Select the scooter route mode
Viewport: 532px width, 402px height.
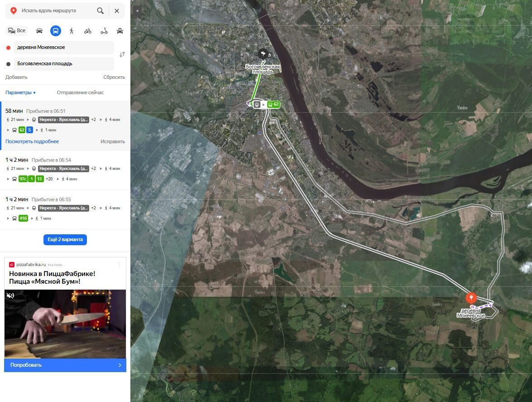pyautogui.click(x=104, y=31)
